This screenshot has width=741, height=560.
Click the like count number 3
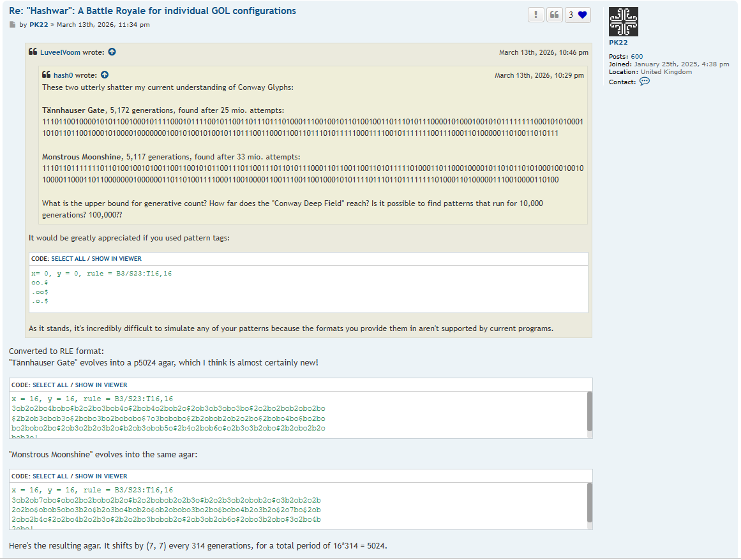571,15
